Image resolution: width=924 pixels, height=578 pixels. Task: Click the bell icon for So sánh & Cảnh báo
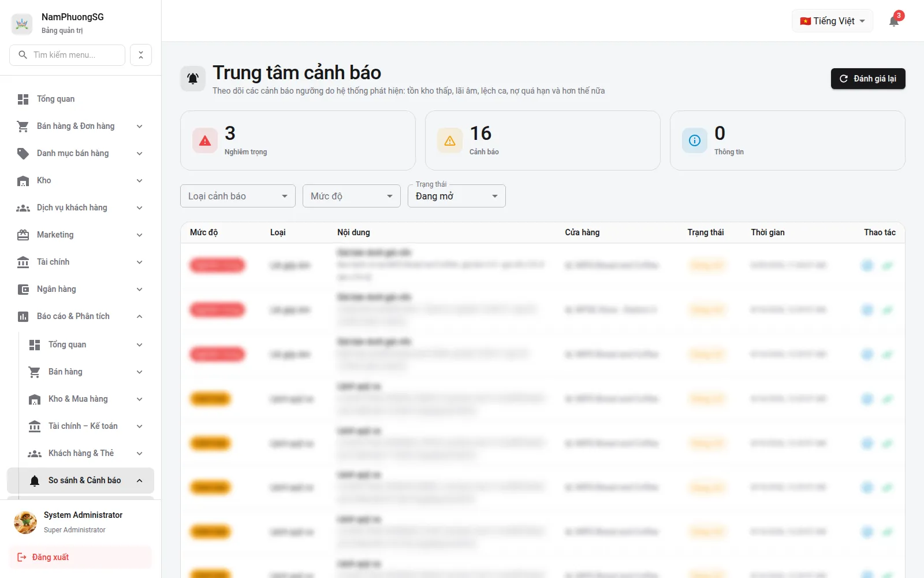35,481
